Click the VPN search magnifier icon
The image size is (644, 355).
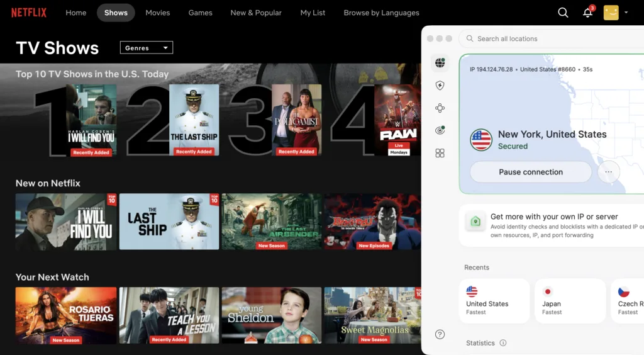(470, 38)
